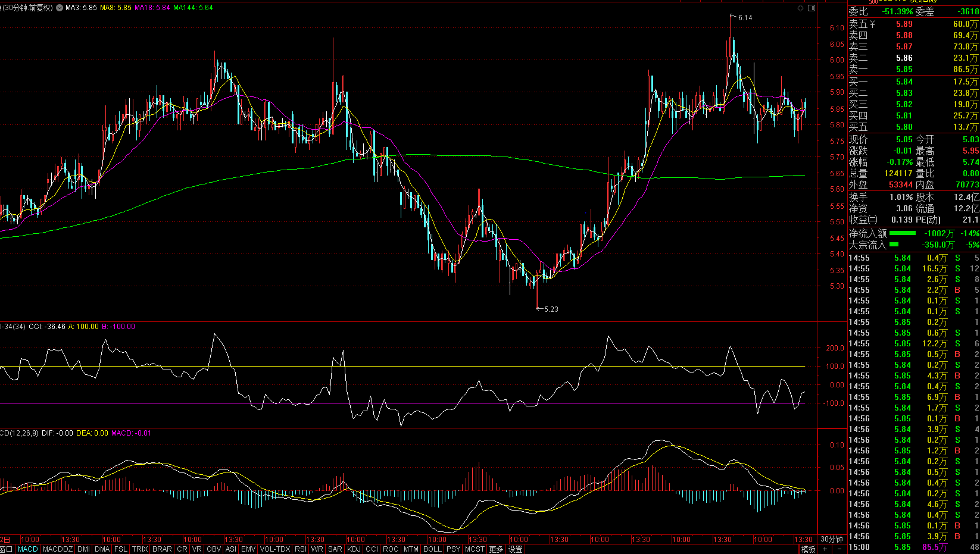The height and width of the screenshot is (554, 980).
Task: Open the ROC indicator tab
Action: 391,549
